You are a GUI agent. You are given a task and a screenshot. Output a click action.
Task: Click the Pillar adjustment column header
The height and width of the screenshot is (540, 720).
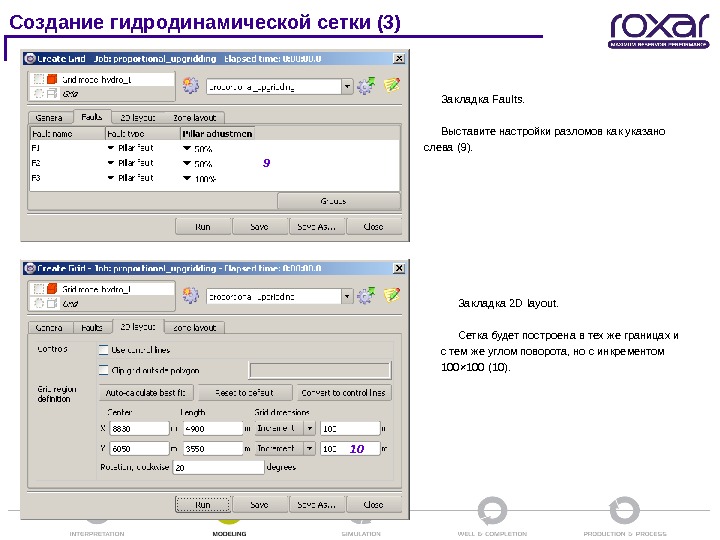tap(217, 134)
